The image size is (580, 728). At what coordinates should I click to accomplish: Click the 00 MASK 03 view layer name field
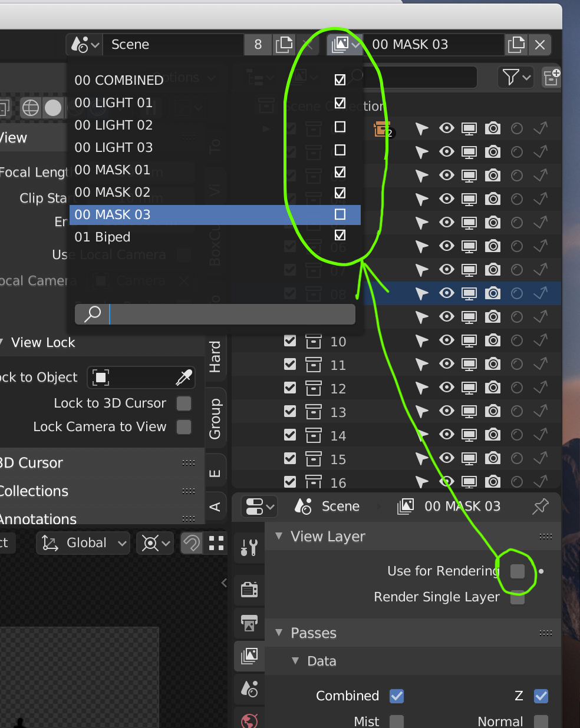pos(434,44)
